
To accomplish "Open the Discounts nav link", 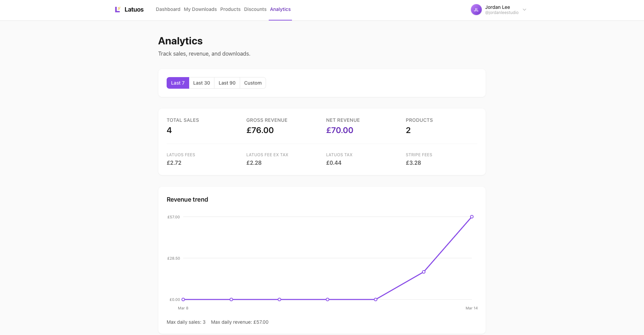I will (255, 9).
